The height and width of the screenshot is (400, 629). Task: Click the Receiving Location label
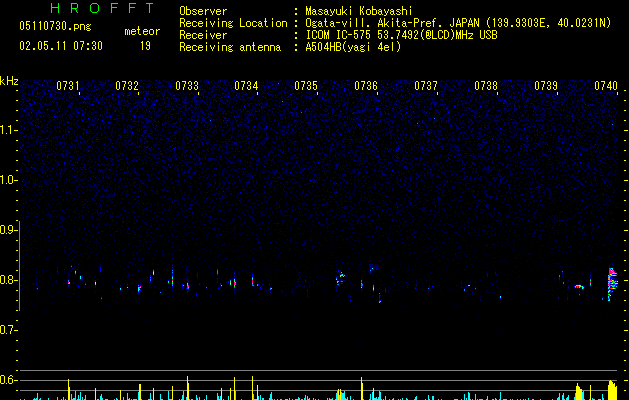tap(233, 23)
